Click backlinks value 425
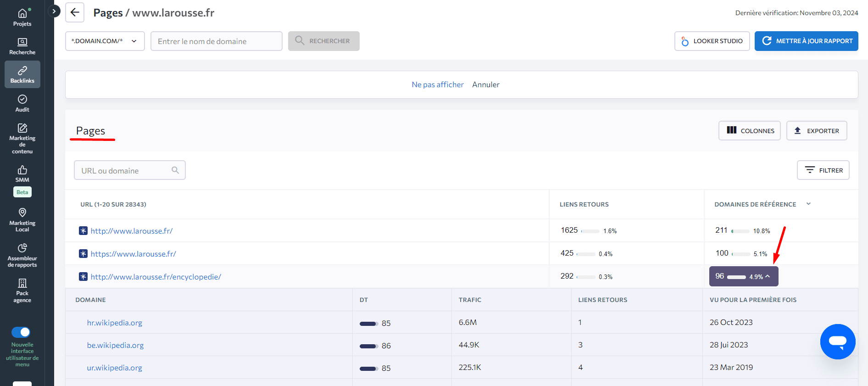The image size is (868, 386). pyautogui.click(x=567, y=253)
